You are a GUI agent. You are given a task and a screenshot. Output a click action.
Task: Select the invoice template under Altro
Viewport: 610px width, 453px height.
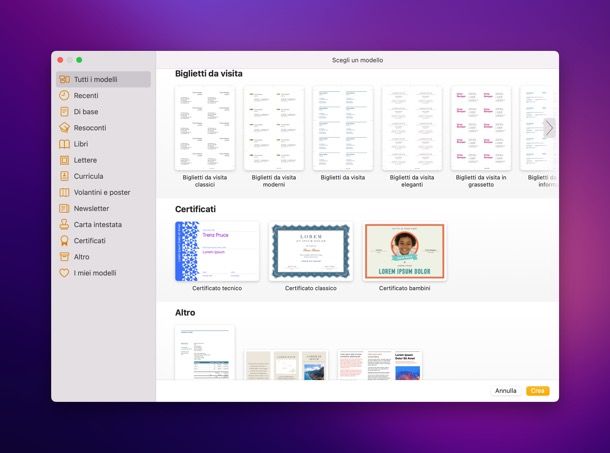[x=205, y=353]
